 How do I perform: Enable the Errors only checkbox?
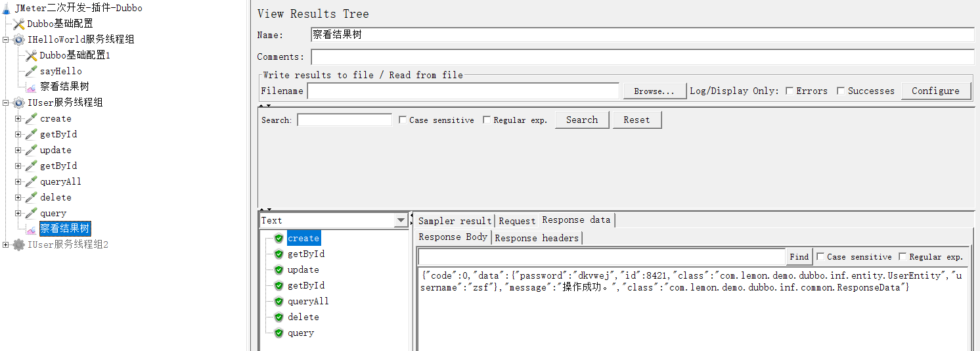790,91
